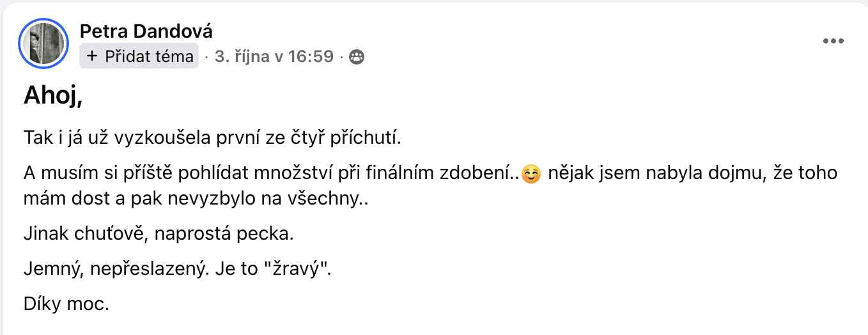Open the author name Petra Dandová
This screenshot has height=335, width=868.
tap(146, 31)
